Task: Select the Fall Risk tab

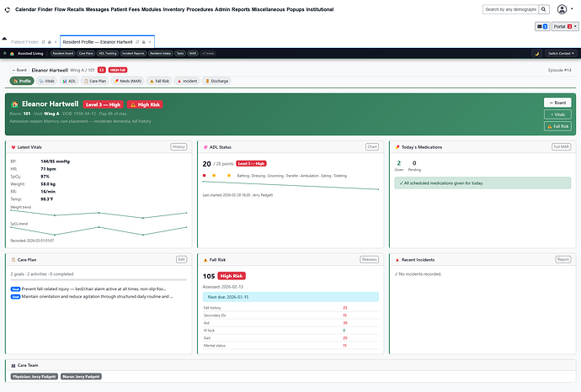Action: pos(160,82)
